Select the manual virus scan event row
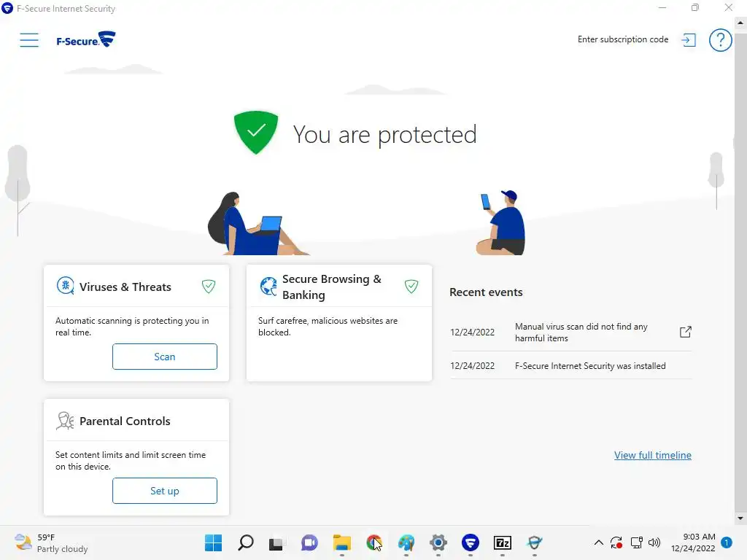The image size is (747, 560). (570, 332)
